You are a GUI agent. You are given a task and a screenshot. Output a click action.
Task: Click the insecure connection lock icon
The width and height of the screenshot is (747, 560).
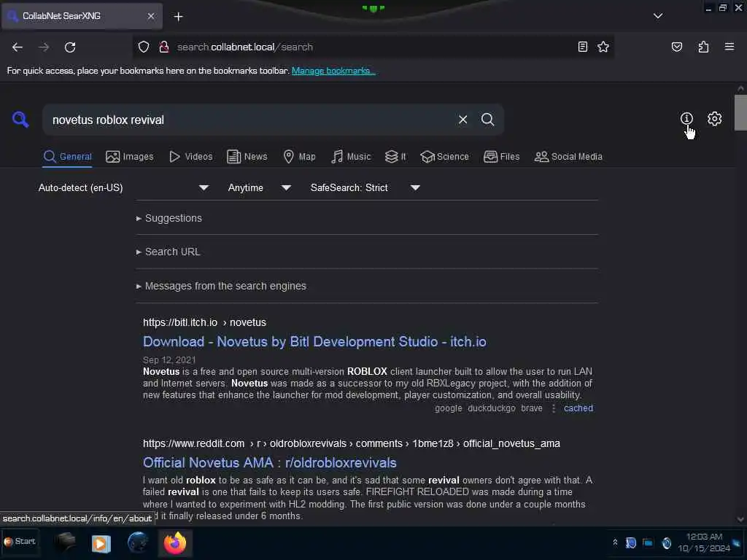tap(164, 47)
